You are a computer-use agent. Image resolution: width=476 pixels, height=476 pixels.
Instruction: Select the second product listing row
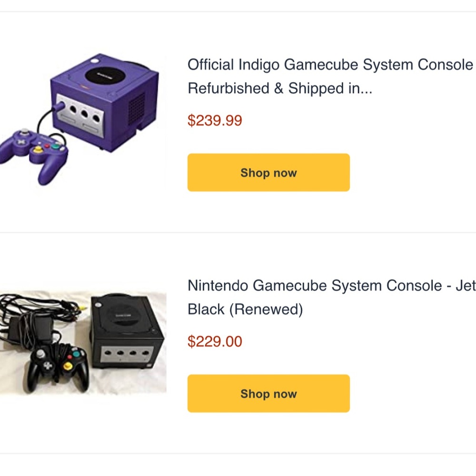pyautogui.click(x=238, y=340)
